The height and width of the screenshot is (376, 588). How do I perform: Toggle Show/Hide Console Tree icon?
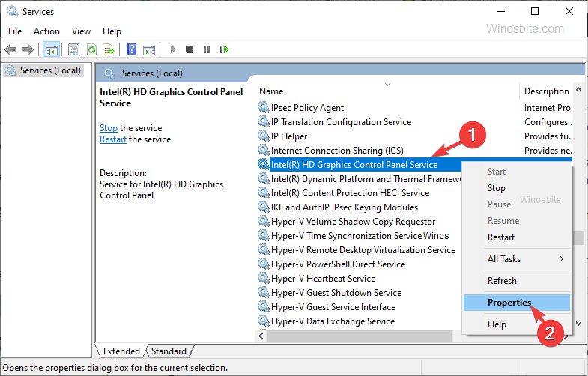tap(52, 49)
